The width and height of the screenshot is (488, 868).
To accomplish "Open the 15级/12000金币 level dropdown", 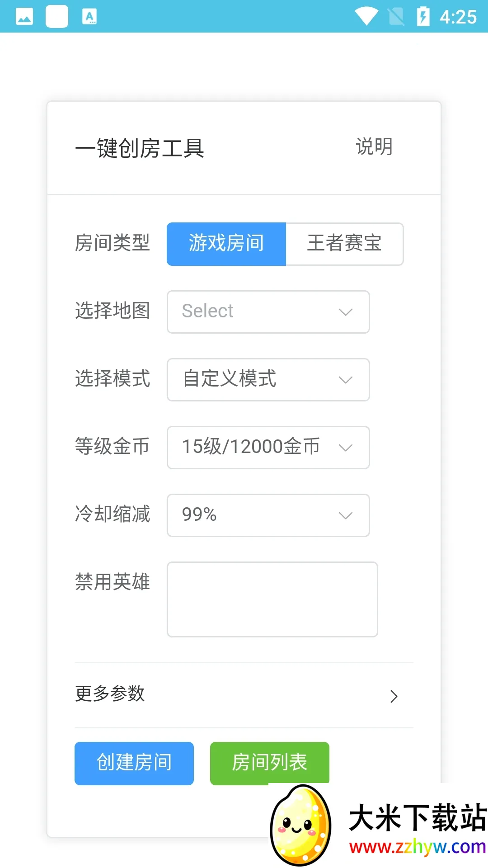I will (x=268, y=448).
